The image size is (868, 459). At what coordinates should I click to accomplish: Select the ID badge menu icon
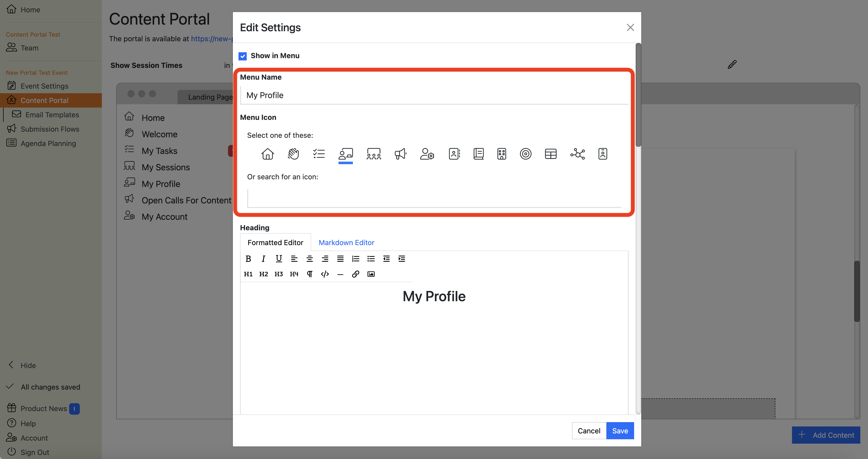point(603,154)
